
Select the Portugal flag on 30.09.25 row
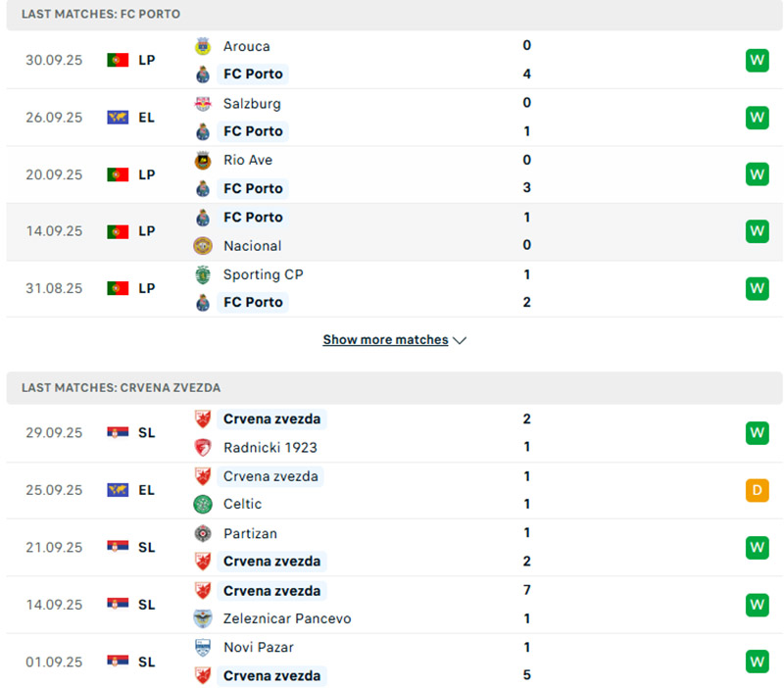pos(118,60)
